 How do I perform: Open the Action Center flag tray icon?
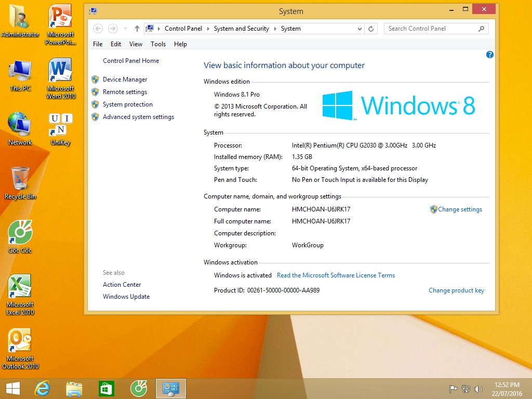[453, 389]
